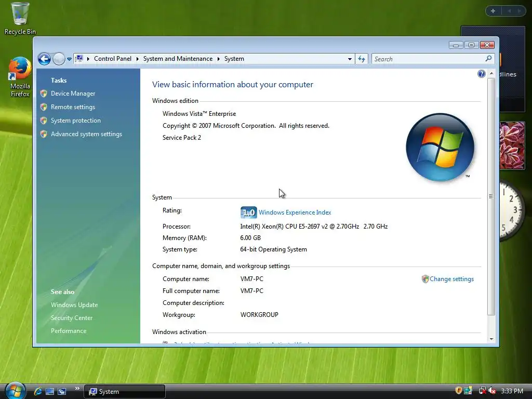Click shield icon beside Advanced system settings
Image resolution: width=532 pixels, height=399 pixels.
[x=44, y=134]
